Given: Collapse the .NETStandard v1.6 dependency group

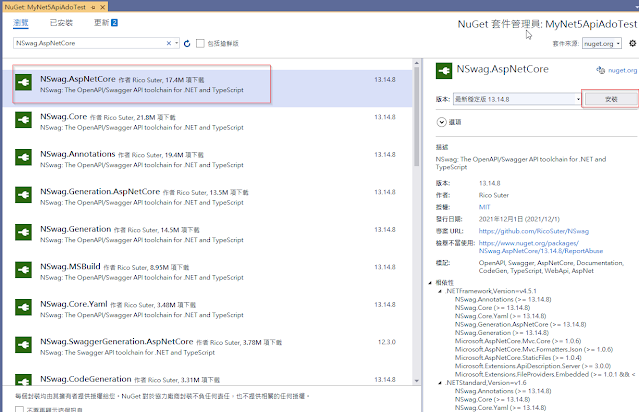Looking at the screenshot, I should pos(440,383).
